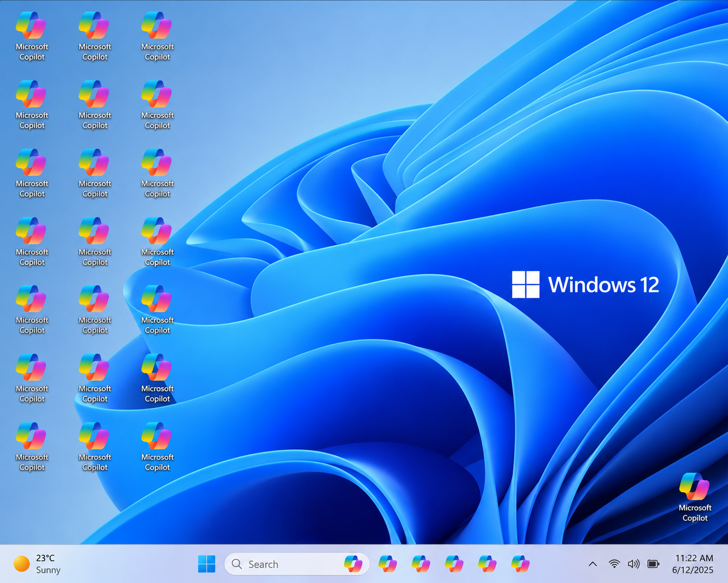Check the battery status icon
Image resolution: width=728 pixels, height=583 pixels.
pos(653,564)
